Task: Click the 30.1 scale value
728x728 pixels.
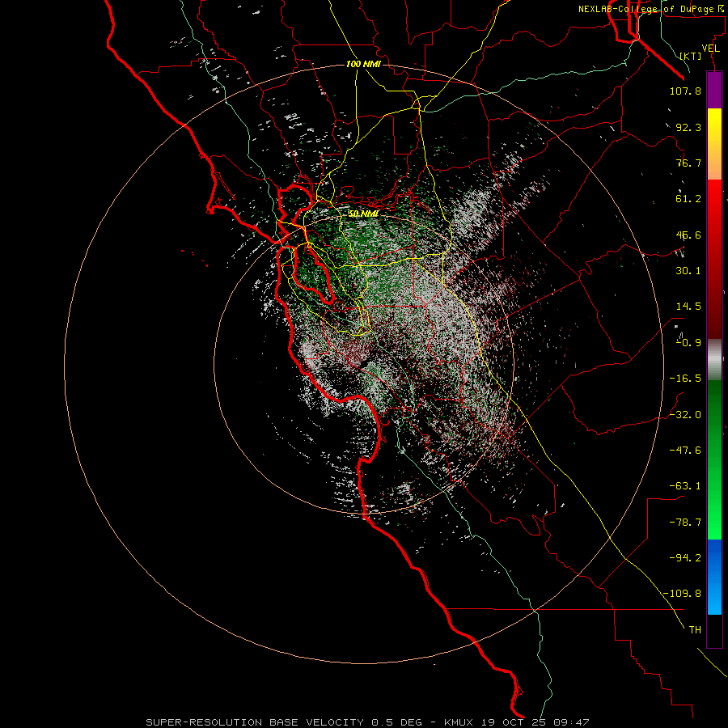Action: click(x=688, y=271)
